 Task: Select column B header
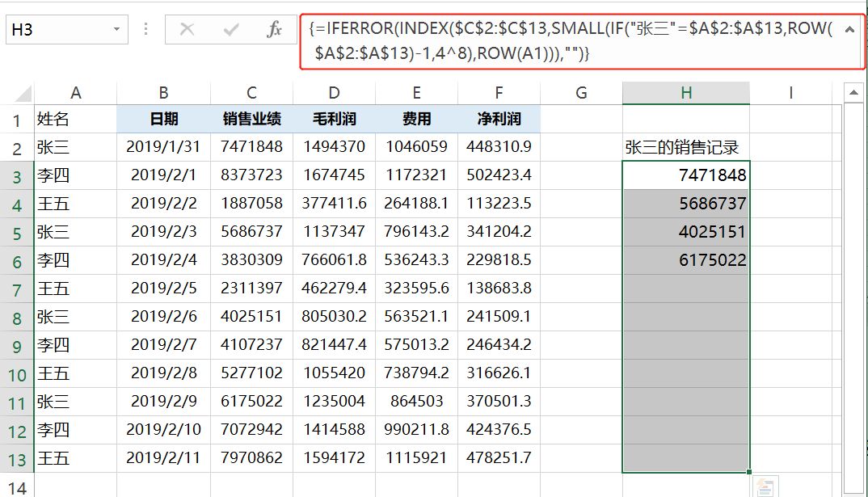[163, 93]
